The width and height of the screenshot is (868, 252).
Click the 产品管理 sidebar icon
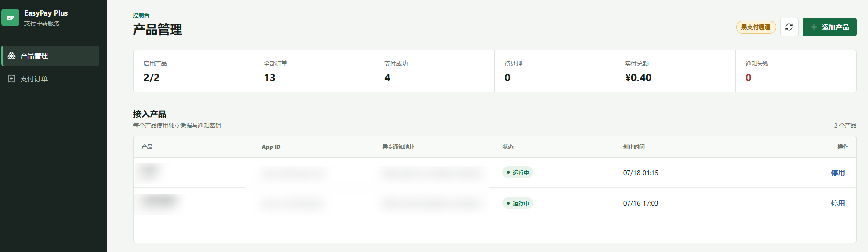point(12,56)
